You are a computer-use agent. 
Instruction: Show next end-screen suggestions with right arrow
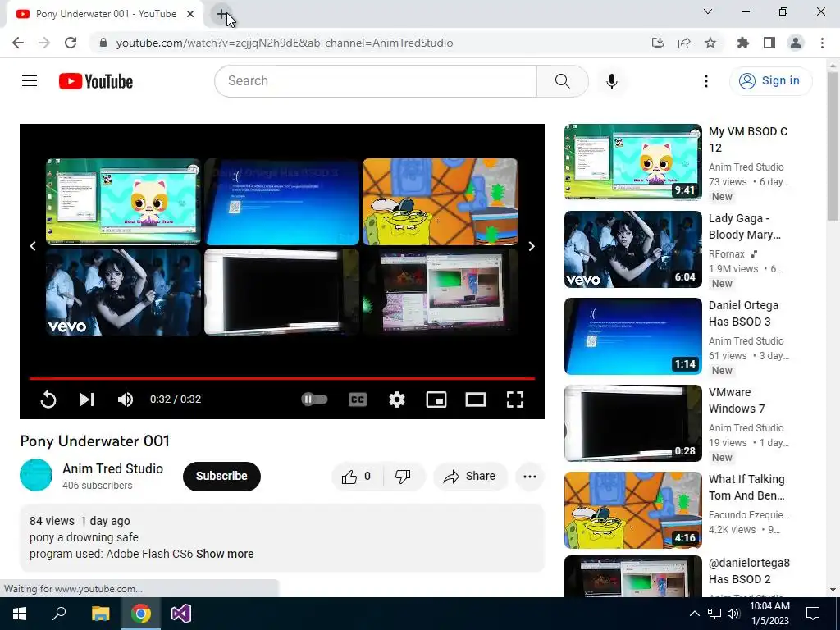pos(532,246)
